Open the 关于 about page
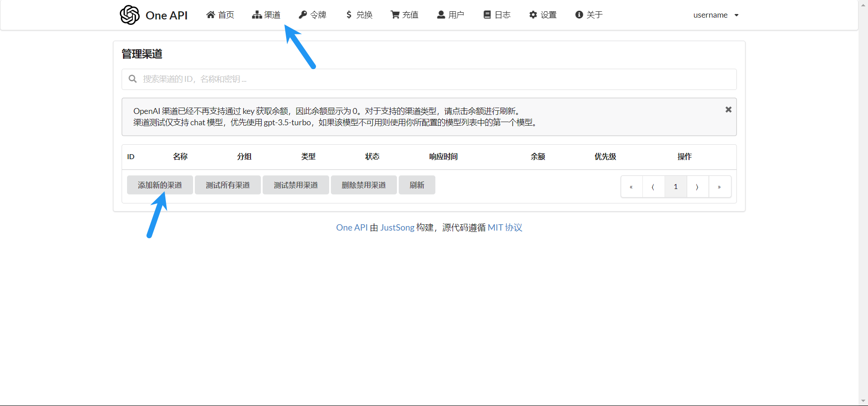The height and width of the screenshot is (406, 868). 589,15
